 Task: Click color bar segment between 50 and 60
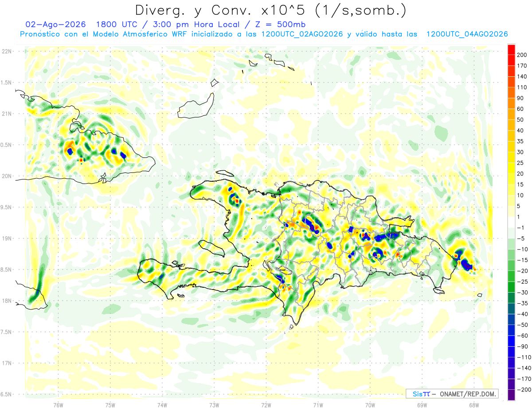(511, 114)
